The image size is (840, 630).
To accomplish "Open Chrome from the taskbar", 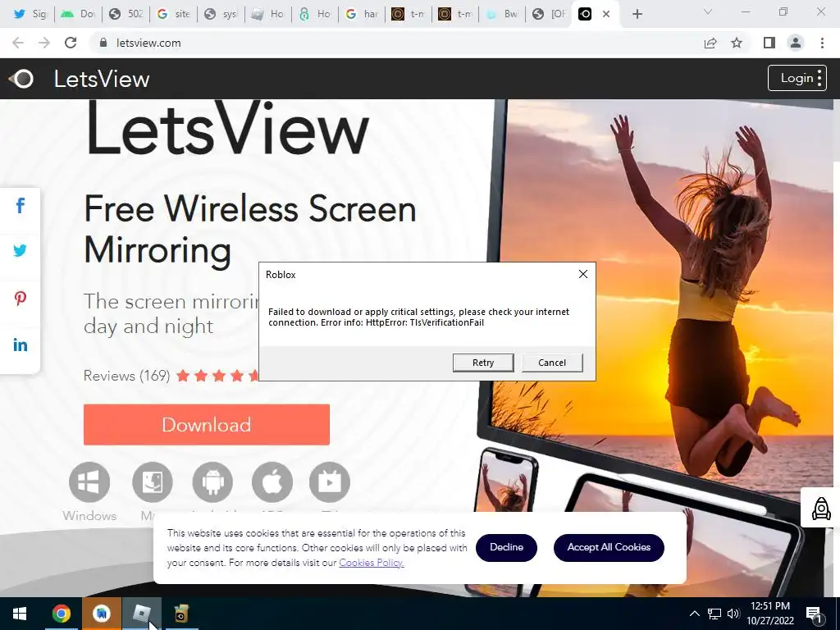I will coord(61,614).
